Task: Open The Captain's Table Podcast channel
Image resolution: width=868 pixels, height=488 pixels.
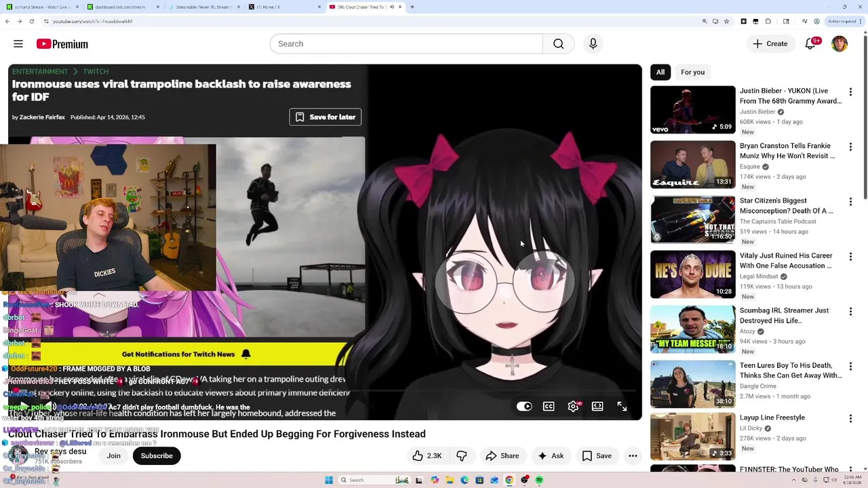Action: 778,222
